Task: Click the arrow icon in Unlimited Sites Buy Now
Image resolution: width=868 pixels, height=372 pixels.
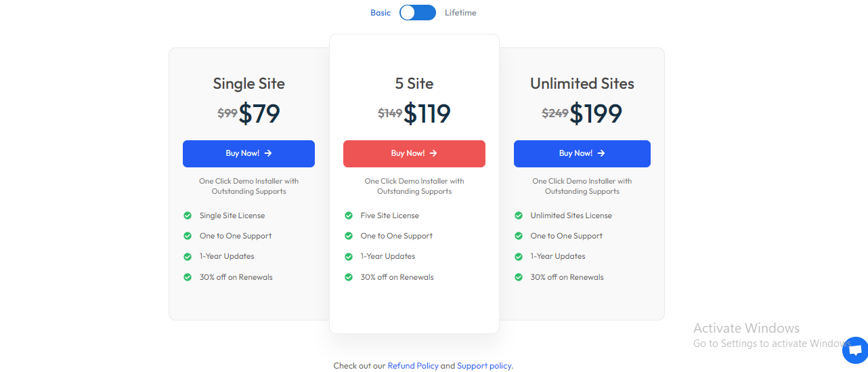Action: point(601,154)
